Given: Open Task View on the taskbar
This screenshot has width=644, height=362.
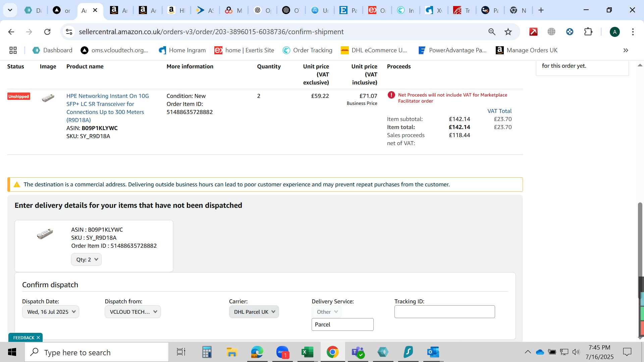Looking at the screenshot, I should (x=181, y=352).
